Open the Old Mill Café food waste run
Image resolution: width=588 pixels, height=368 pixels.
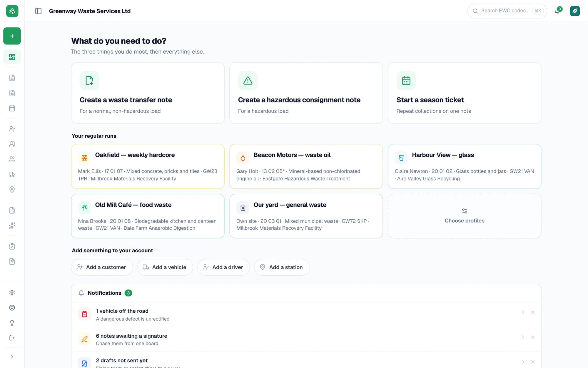(148, 216)
